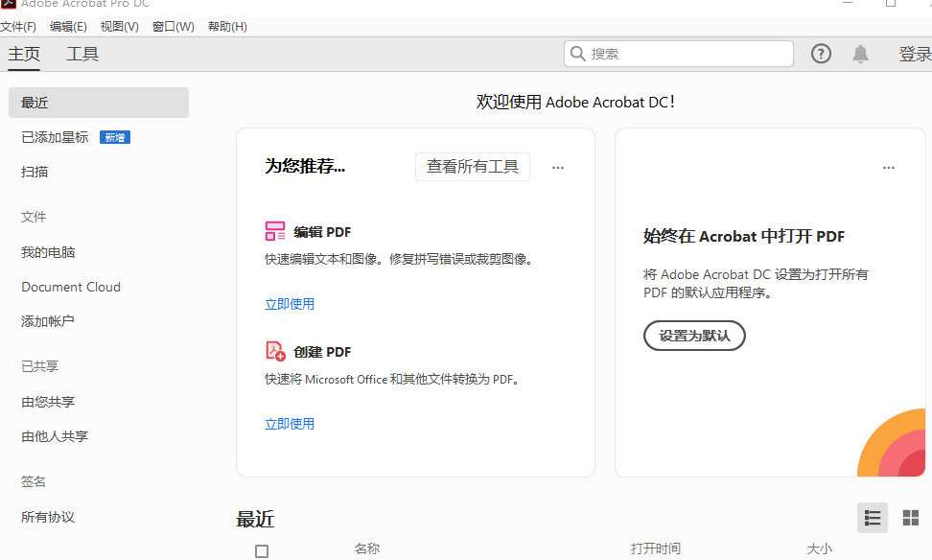Click the Create PDF tool icon
Image resolution: width=932 pixels, height=560 pixels.
pyautogui.click(x=275, y=351)
